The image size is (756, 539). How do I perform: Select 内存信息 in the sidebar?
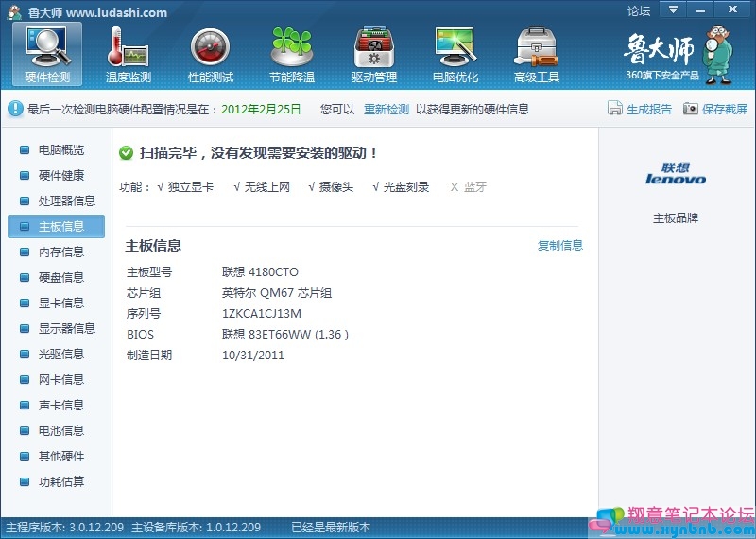coord(56,252)
